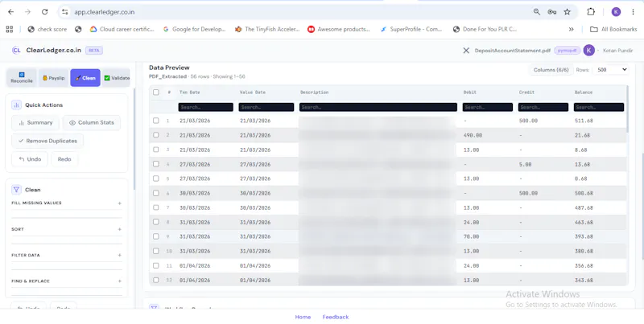Undo the last action
Image resolution: width=644 pixels, height=324 pixels.
pos(30,159)
